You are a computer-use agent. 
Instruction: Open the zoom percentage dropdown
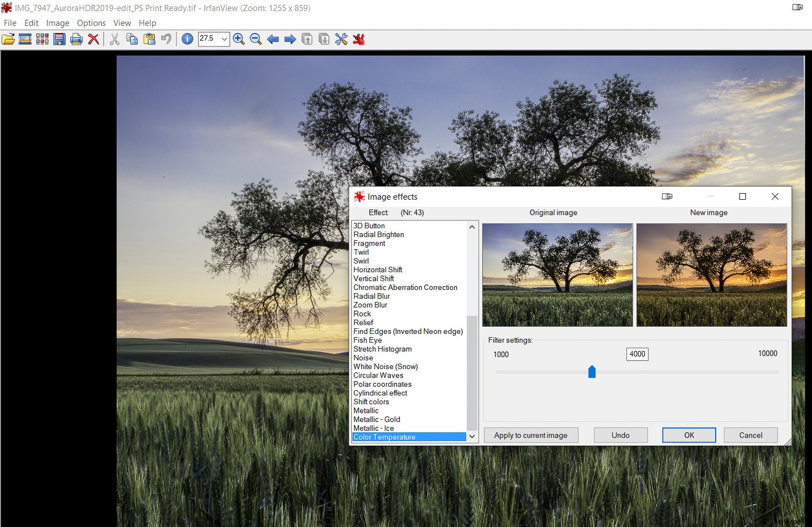click(x=224, y=38)
